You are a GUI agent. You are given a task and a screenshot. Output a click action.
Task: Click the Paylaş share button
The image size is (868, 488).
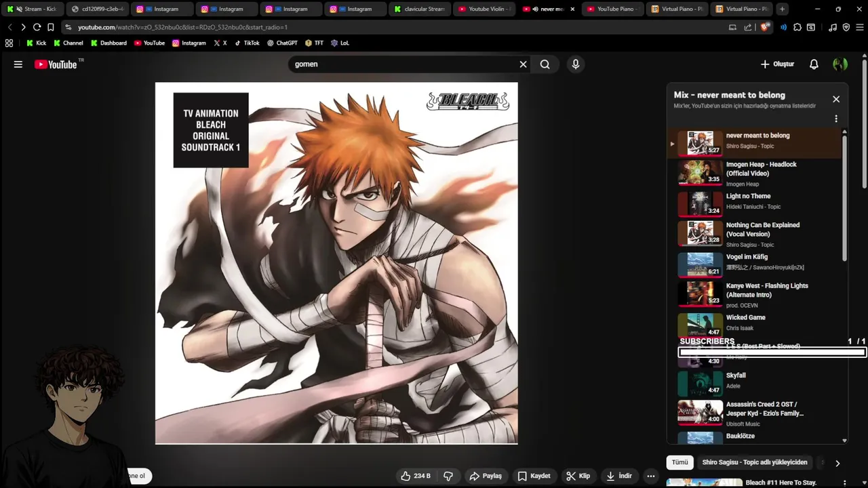(x=486, y=476)
